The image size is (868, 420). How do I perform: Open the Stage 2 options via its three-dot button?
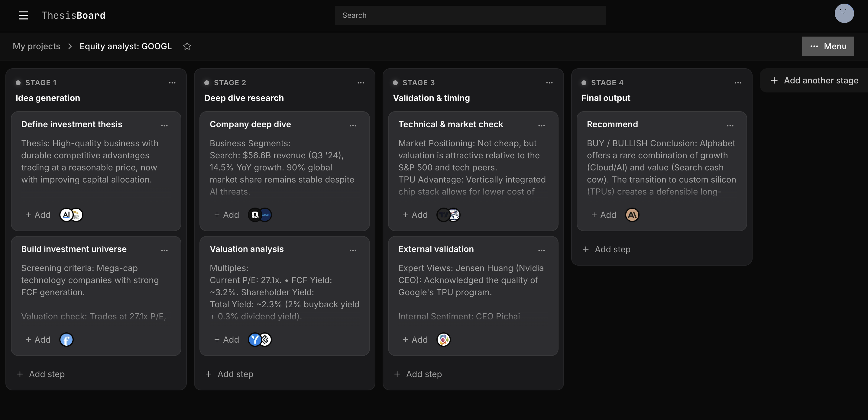tap(361, 82)
